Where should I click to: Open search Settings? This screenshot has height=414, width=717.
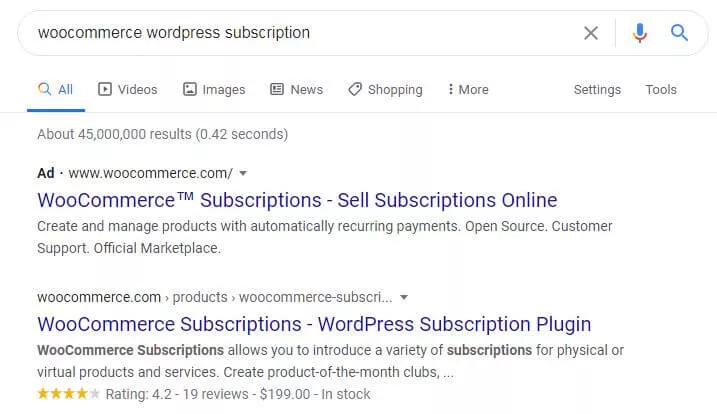(597, 89)
